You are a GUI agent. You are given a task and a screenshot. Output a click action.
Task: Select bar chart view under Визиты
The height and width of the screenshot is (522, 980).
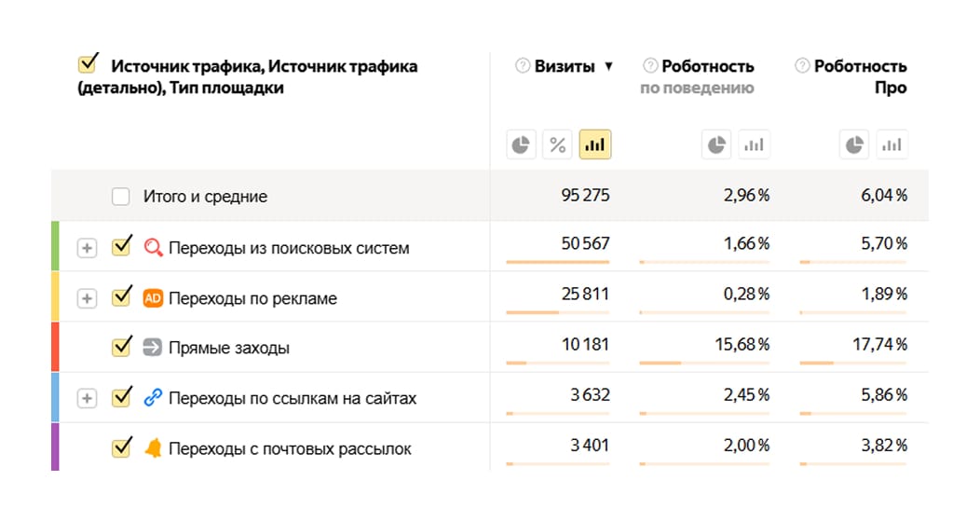(595, 145)
